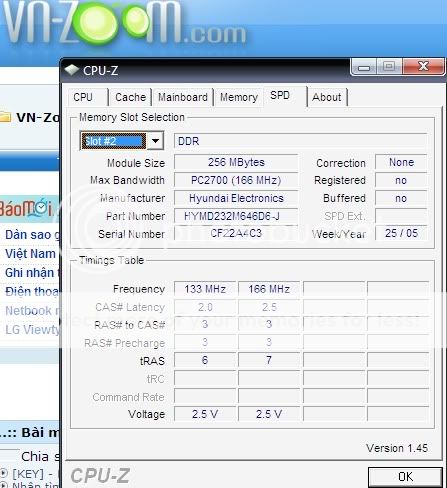Click the 'VN-Zo' forum heading in browser
The image size is (447, 488).
coord(38,117)
